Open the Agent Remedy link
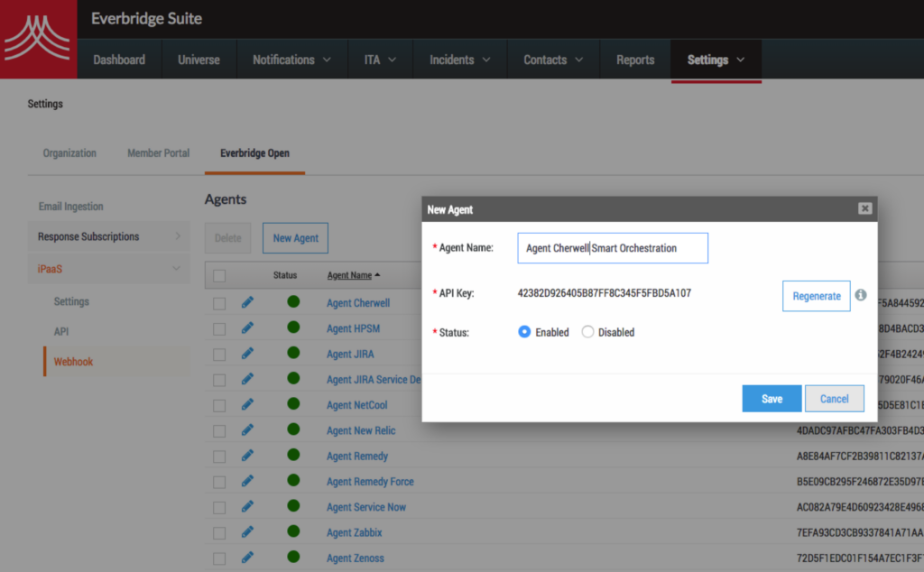This screenshot has width=924, height=572. coord(357,456)
